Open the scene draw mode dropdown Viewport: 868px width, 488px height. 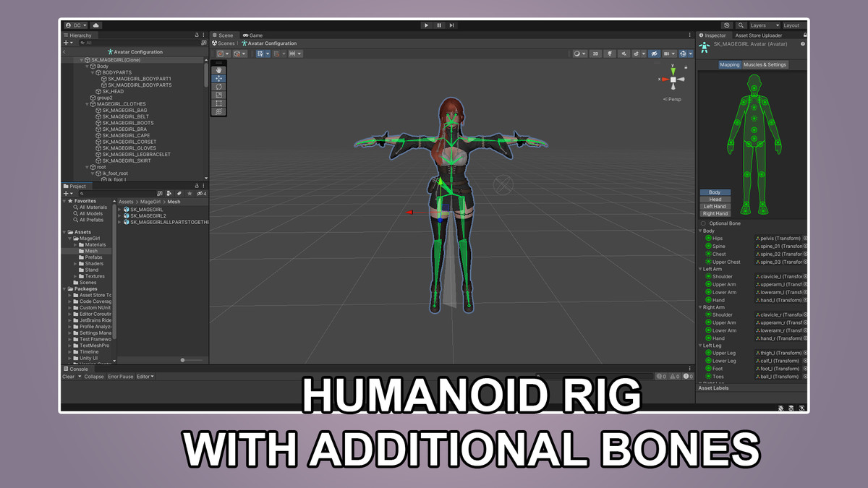[x=580, y=53]
